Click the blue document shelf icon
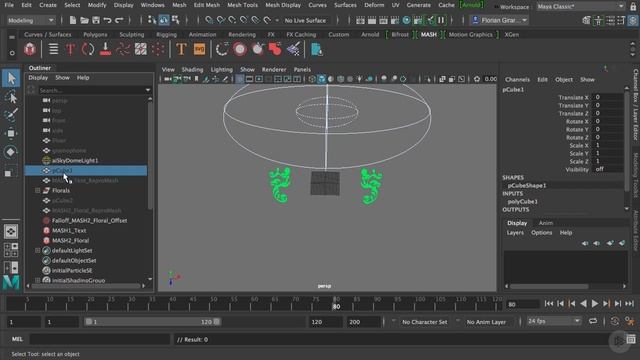The width and height of the screenshot is (640, 360). point(317,49)
